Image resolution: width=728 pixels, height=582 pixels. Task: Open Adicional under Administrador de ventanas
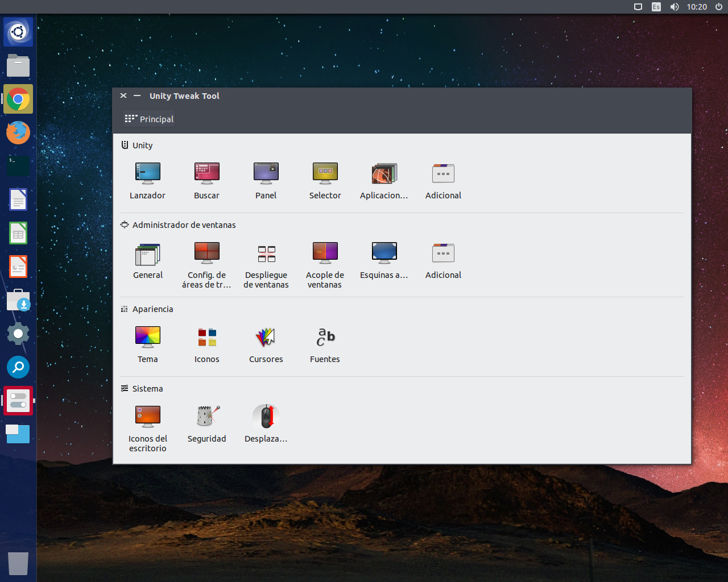pos(443,253)
